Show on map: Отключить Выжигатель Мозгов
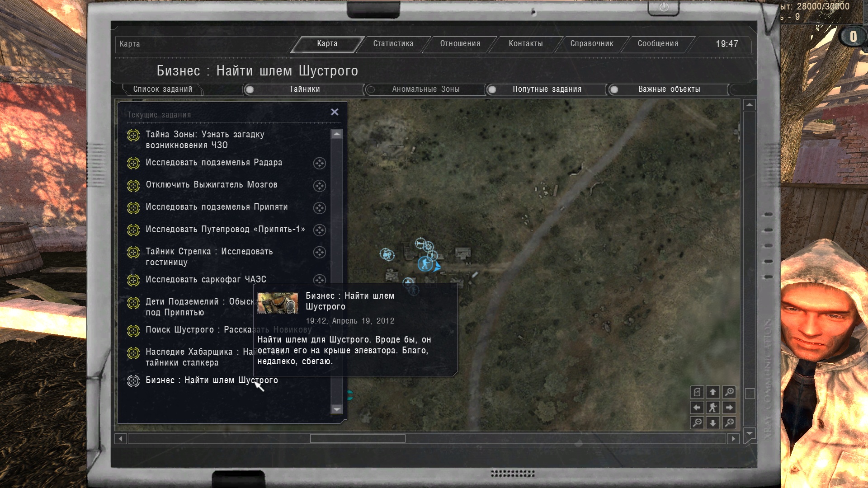This screenshot has width=868, height=488. tap(320, 186)
